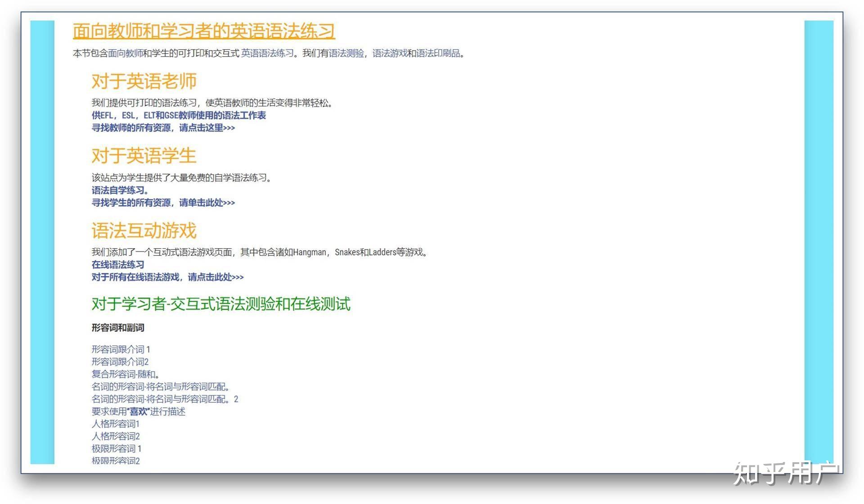Viewport: 864px width, 504px height.
Task: Open the 人格形容词1 quiz link
Action: (115, 424)
